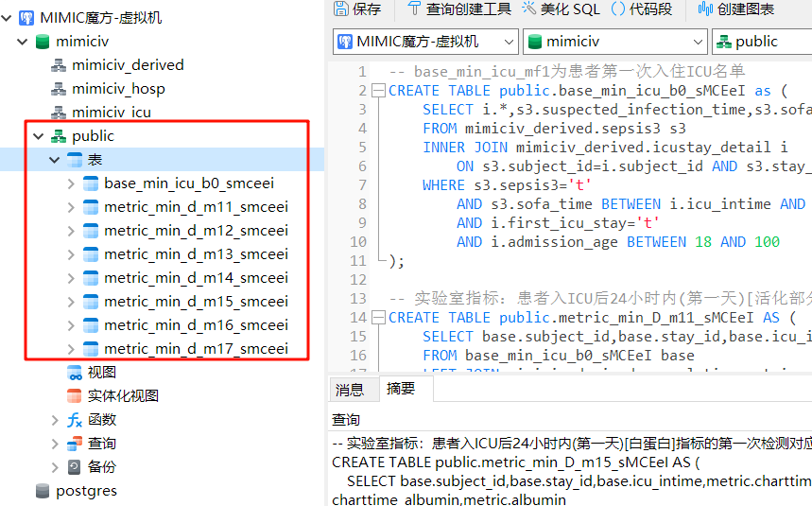
Task: Expand the 函数 functions node
Action: click(x=55, y=420)
